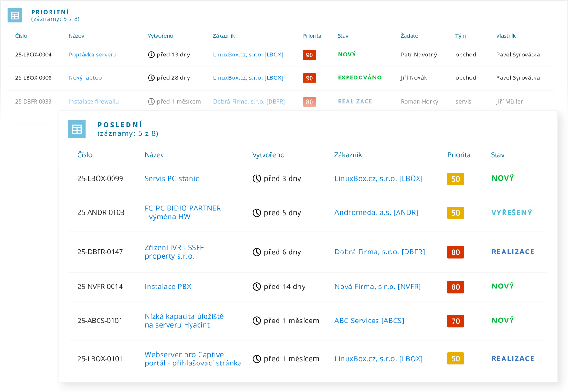568x392 pixels.
Task: Open the 'Instalace PBX' ticket
Action: coord(167,287)
